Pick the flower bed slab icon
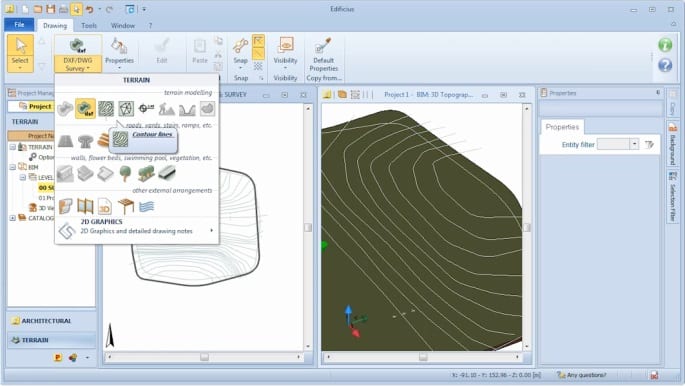 coord(85,173)
